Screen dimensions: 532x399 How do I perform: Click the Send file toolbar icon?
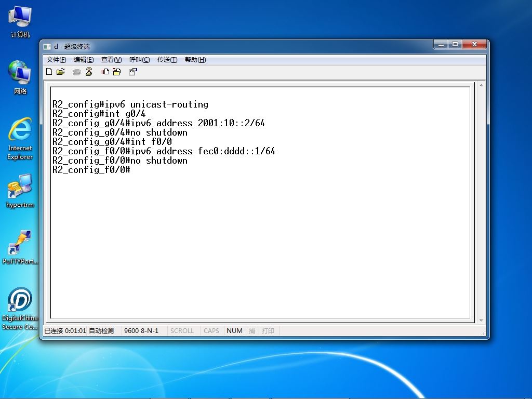coord(105,72)
